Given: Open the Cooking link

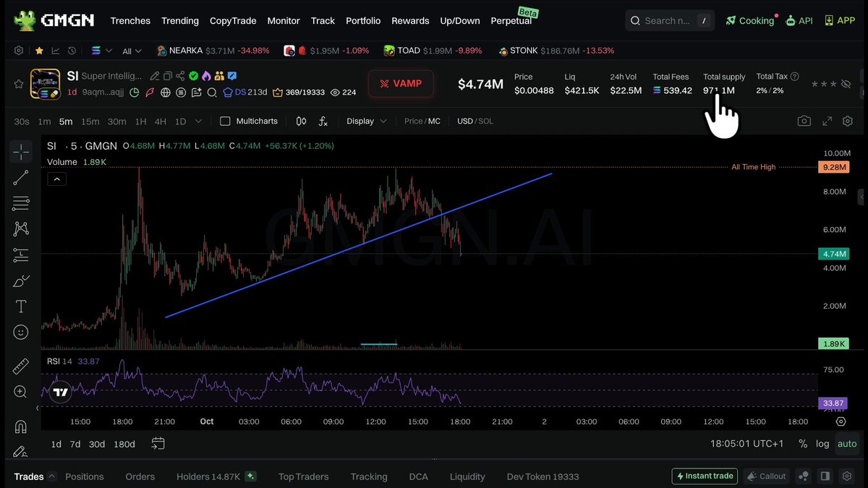Looking at the screenshot, I should [x=750, y=20].
